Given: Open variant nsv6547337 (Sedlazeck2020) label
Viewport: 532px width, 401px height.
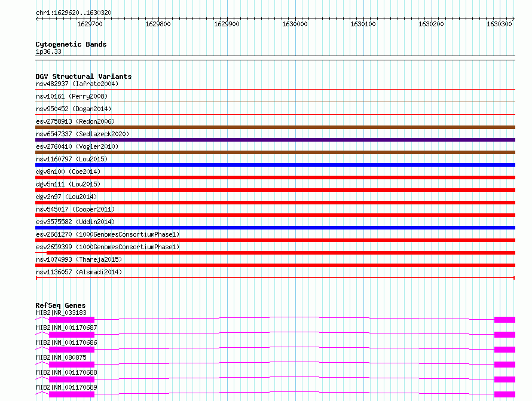Looking at the screenshot, I should [x=82, y=134].
